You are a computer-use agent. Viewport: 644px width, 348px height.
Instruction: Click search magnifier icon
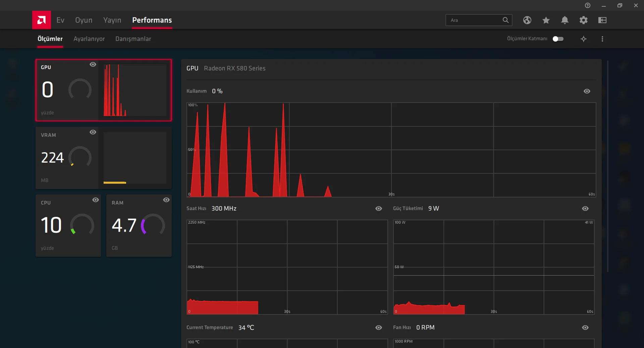(x=505, y=20)
